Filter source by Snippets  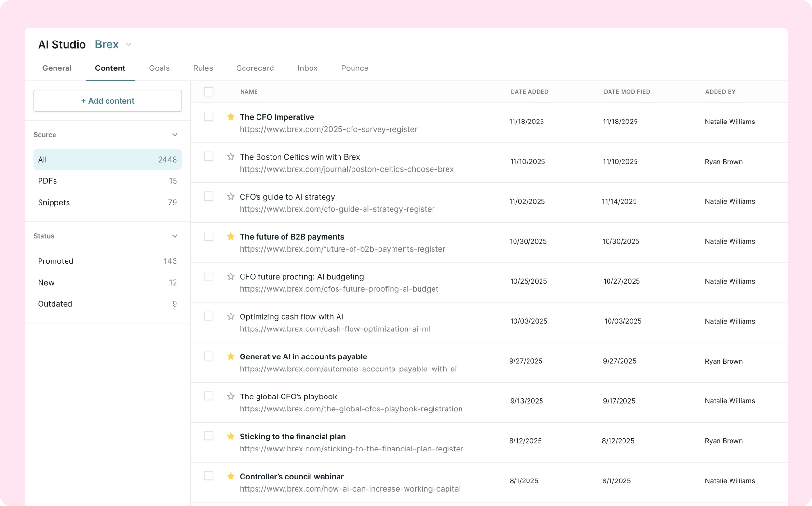coord(108,203)
